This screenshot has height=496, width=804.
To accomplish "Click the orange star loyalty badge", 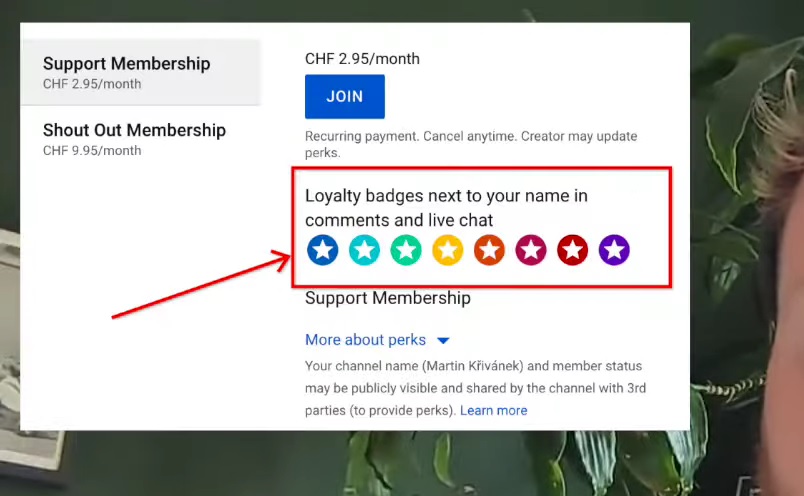I will point(489,250).
